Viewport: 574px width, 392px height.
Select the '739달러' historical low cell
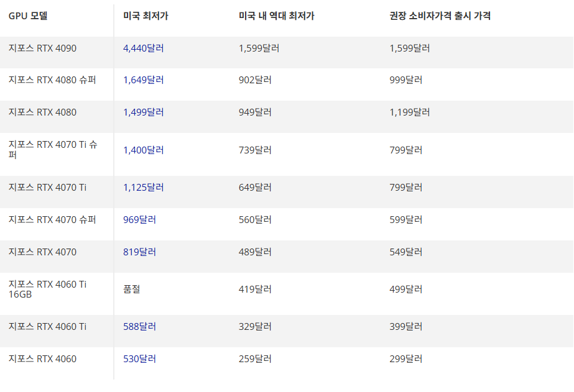(x=255, y=150)
